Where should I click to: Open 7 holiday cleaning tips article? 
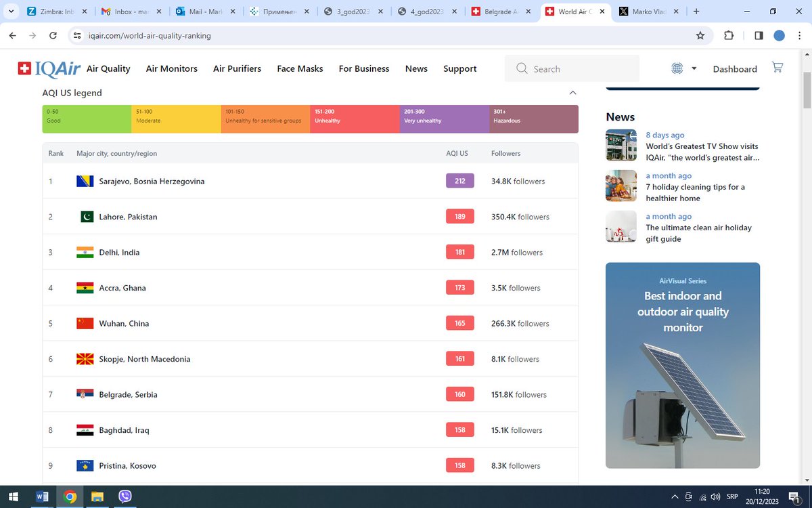click(695, 192)
